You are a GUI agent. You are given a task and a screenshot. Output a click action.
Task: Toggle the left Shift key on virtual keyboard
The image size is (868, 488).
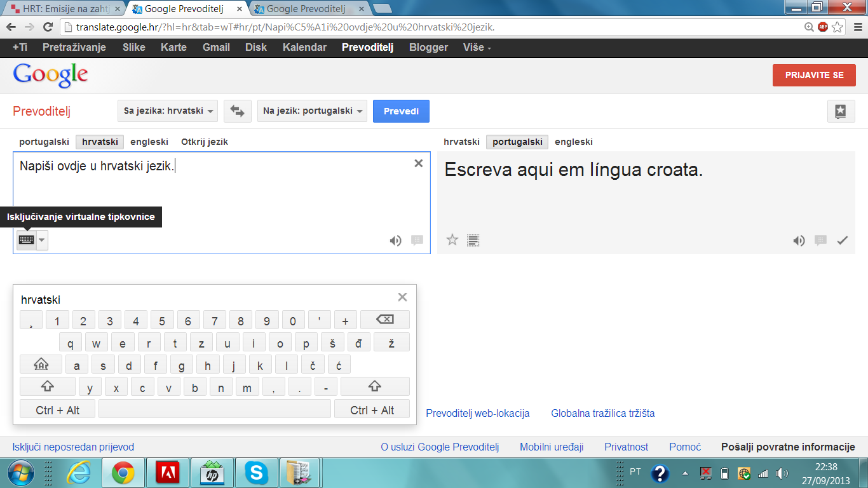(48, 387)
